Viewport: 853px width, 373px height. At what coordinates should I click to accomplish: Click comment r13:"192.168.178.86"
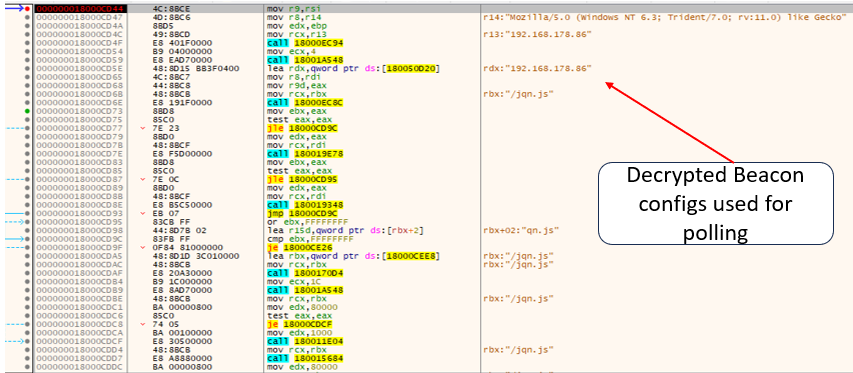tap(537, 34)
